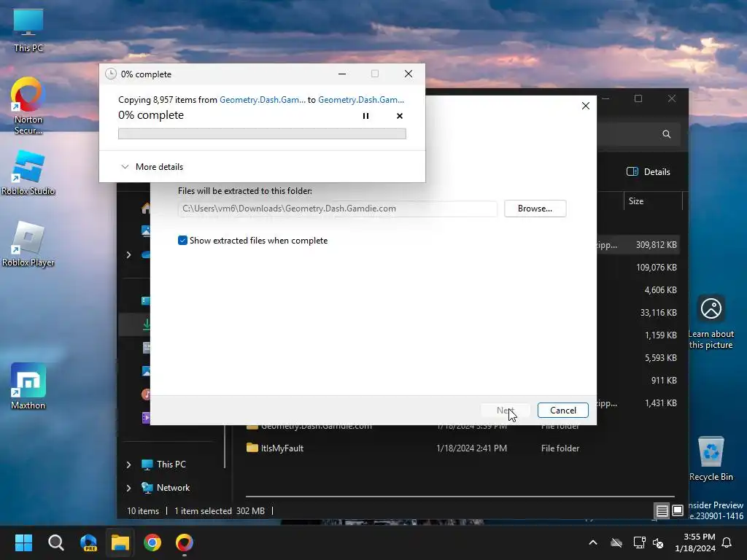Open taskbar Search
747x560 pixels.
click(x=55, y=542)
